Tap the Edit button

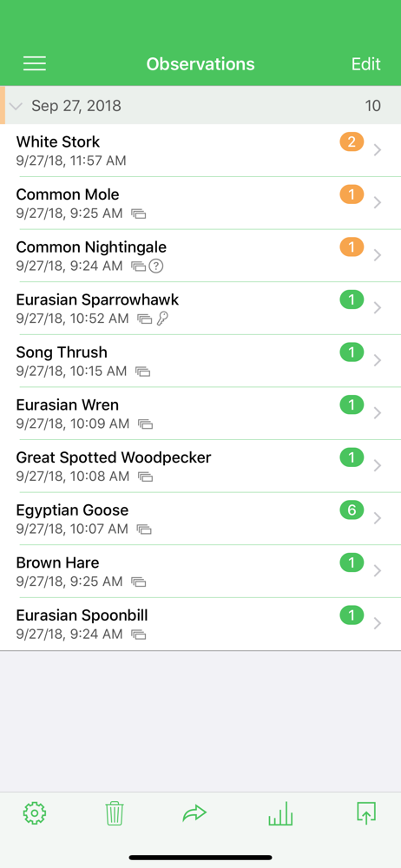tap(366, 64)
